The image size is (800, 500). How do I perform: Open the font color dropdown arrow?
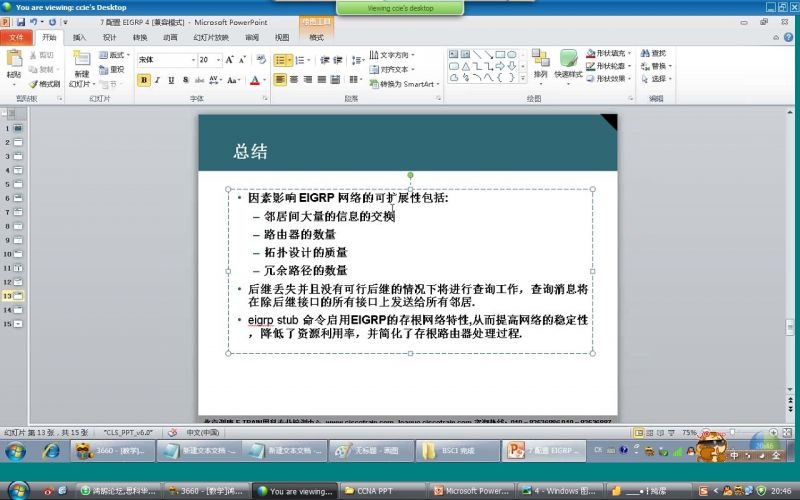[x=264, y=81]
